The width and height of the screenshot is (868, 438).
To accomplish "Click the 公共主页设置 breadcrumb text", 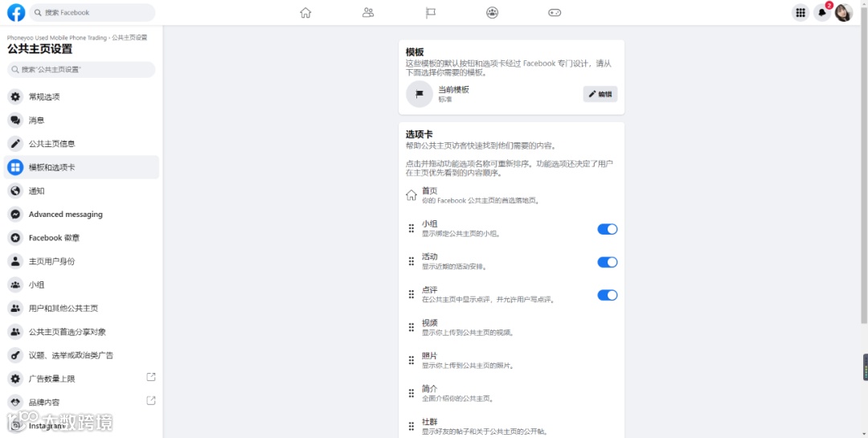I will click(x=129, y=38).
